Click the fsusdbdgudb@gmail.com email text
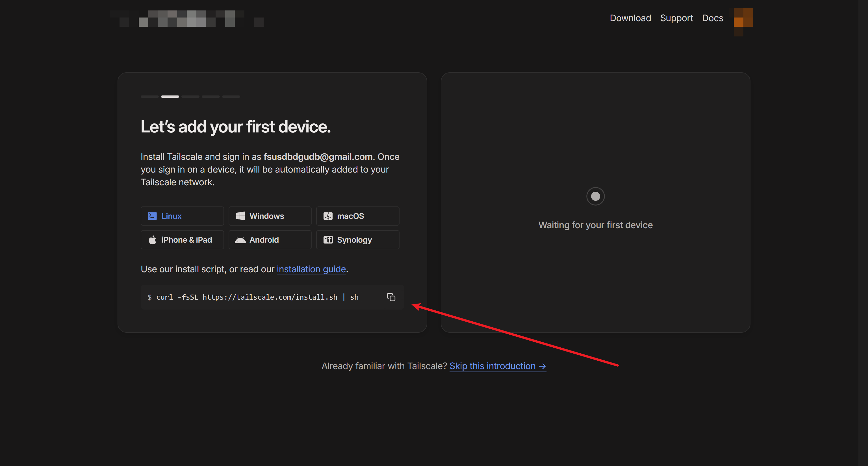Screen dimensions: 868x466 tap(318, 156)
